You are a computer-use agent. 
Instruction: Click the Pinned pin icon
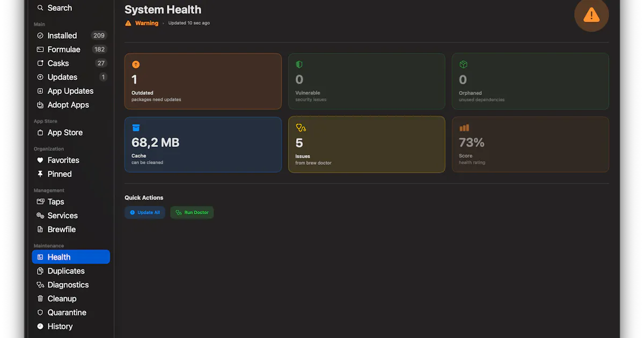[40, 174]
